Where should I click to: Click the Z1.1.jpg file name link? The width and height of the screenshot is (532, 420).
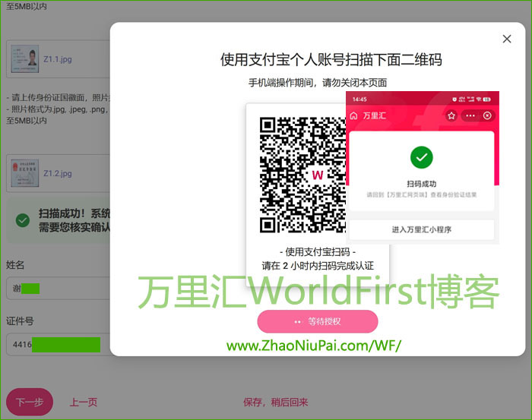click(57, 59)
